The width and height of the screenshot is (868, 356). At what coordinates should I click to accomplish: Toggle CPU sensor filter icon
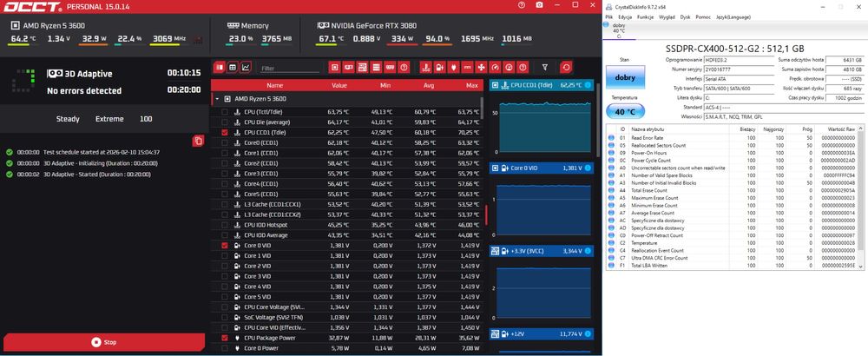tap(334, 67)
